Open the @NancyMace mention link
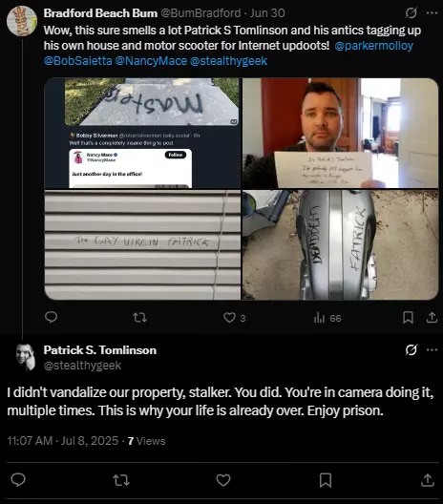The image size is (443, 504). (x=151, y=61)
